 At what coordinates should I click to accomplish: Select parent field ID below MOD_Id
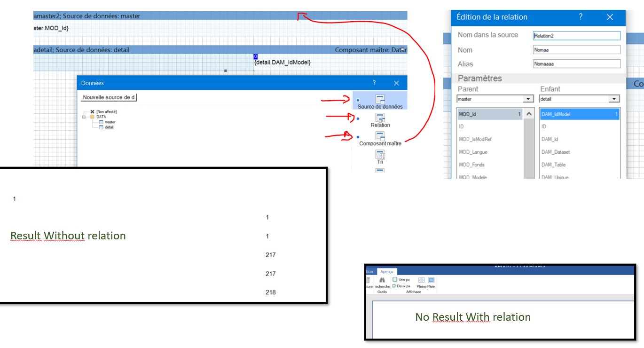click(x=490, y=127)
